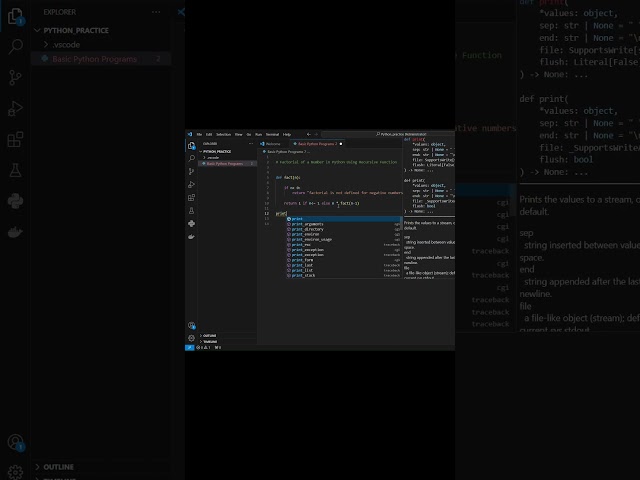Choose print_directory suggestion
Screen dimensions: 640x480
tap(343, 229)
